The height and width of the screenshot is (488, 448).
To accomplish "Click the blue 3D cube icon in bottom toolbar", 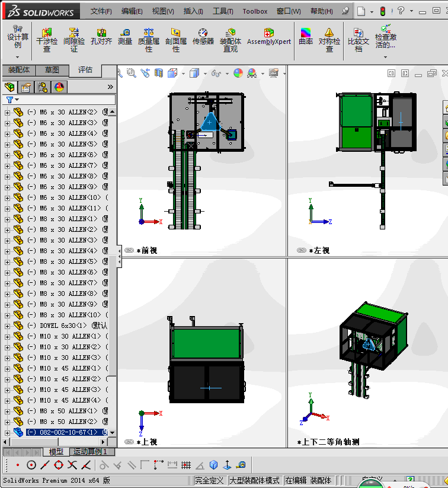I will coord(213,465).
